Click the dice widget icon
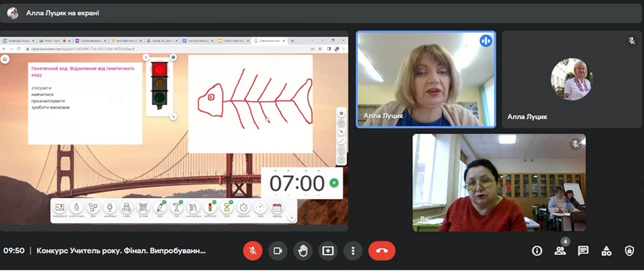644x271 pixels. [93, 208]
